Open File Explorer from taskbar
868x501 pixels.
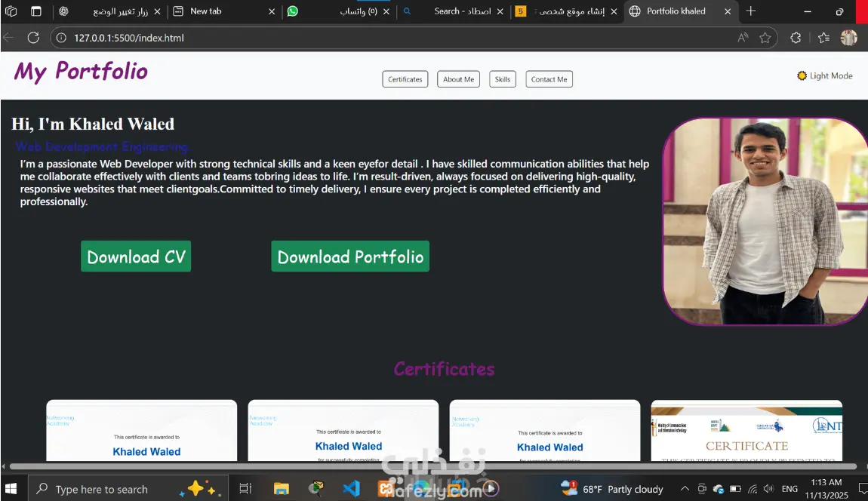coord(282,489)
